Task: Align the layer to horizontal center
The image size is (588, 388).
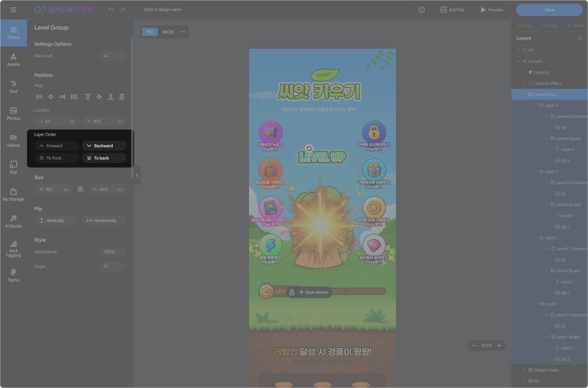Action: click(51, 97)
